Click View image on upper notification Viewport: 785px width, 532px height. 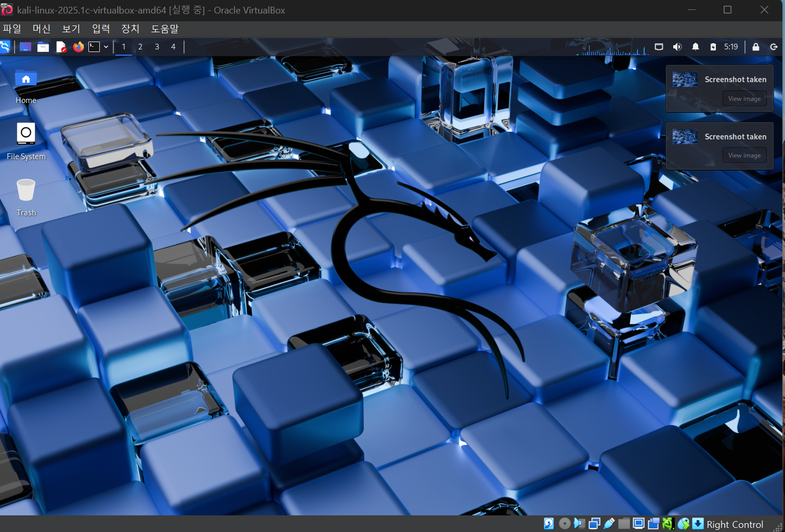coord(744,99)
